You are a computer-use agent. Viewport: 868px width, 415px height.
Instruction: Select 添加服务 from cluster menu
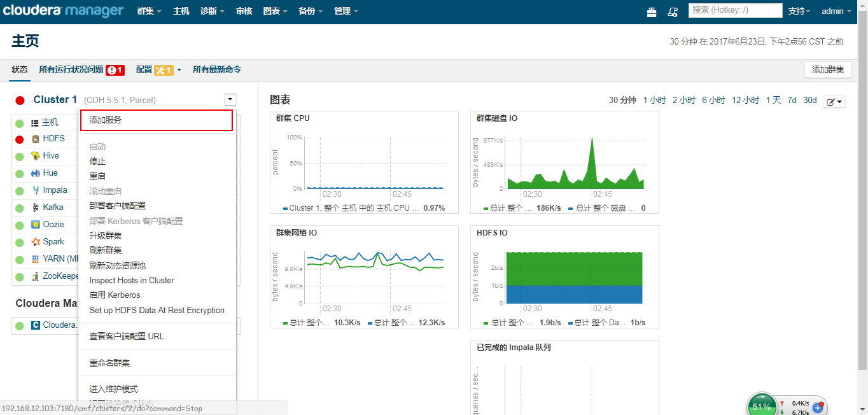[x=157, y=120]
